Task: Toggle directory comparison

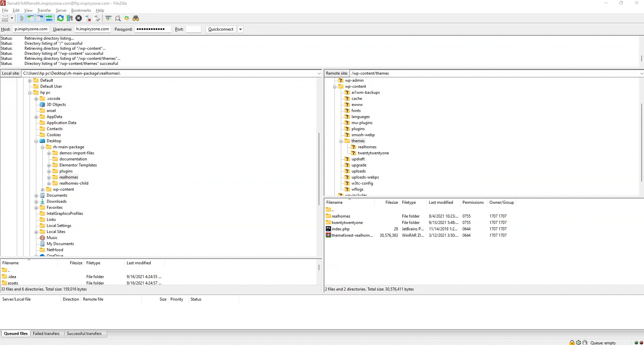Action: coord(118,18)
